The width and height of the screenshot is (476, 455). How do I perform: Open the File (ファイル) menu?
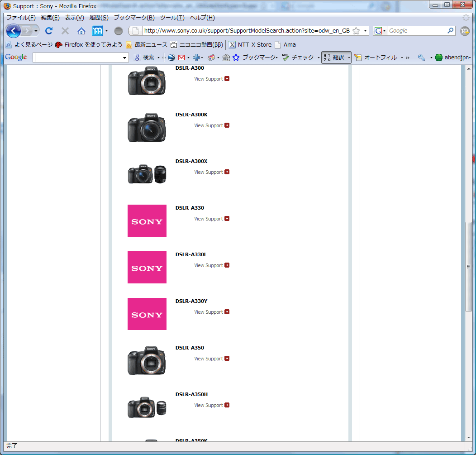(21, 18)
